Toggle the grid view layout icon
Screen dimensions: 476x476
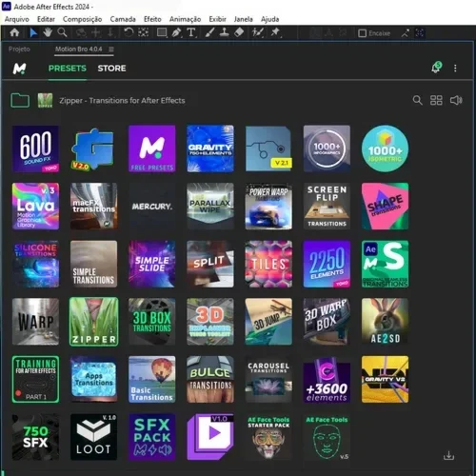[x=436, y=100]
